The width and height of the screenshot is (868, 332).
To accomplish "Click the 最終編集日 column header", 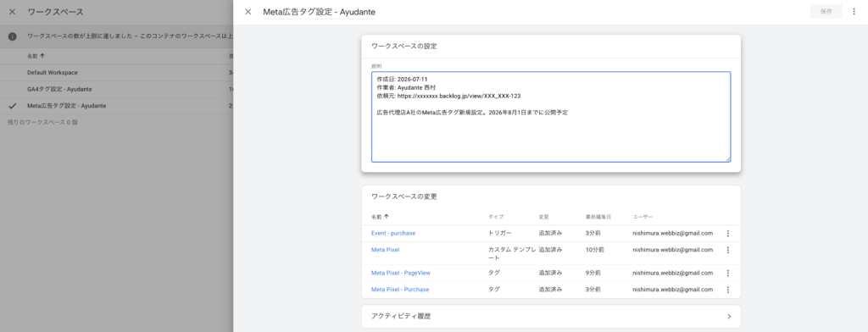I will click(x=598, y=217).
